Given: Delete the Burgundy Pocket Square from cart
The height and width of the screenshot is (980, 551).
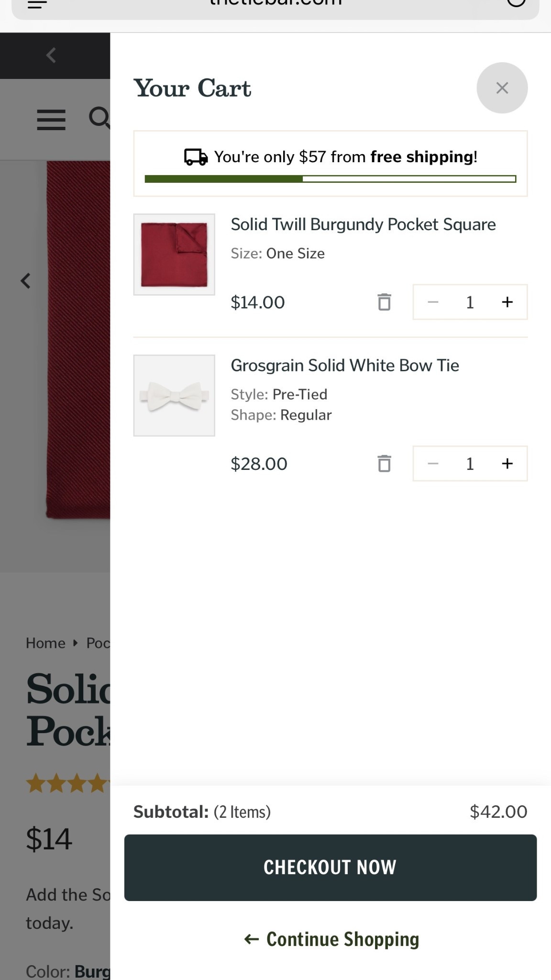Looking at the screenshot, I should (x=384, y=302).
